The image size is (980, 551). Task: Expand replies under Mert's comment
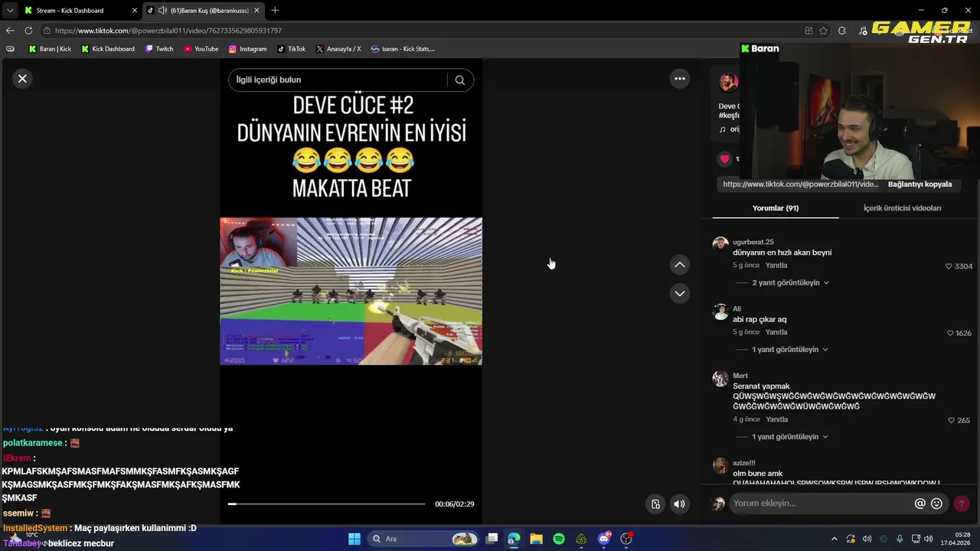(x=786, y=437)
